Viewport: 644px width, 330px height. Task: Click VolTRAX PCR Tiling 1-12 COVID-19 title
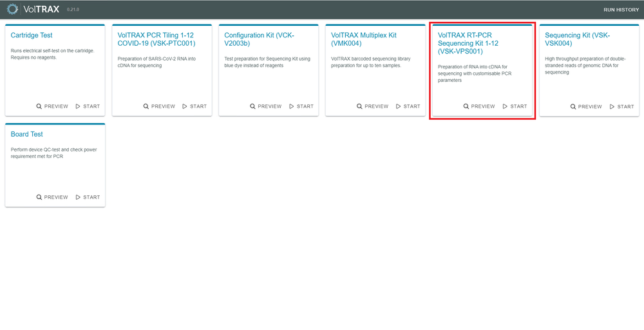pyautogui.click(x=156, y=39)
